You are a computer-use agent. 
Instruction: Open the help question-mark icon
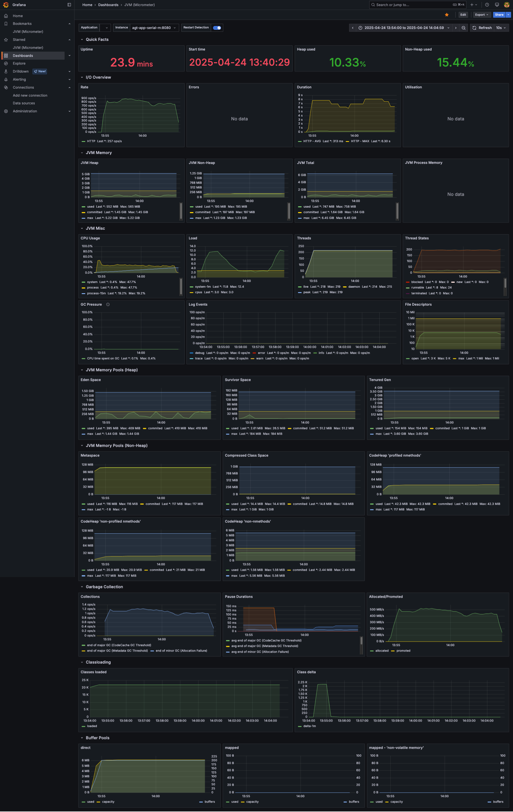487,5
